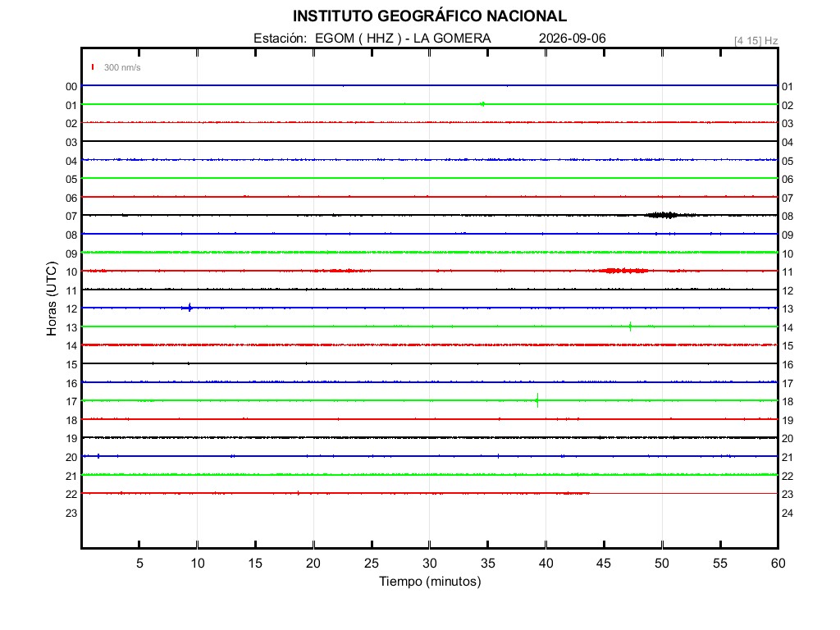Click the end of the 22 hour red trace data

[x=589, y=493]
